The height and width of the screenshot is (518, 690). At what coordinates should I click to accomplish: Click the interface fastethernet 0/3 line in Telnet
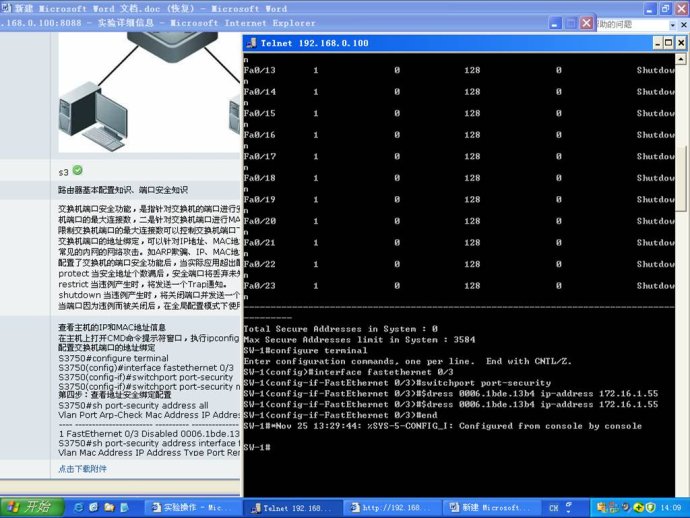(349, 372)
